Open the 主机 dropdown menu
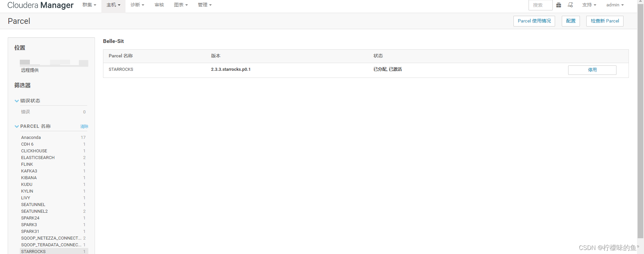Image resolution: width=644 pixels, height=254 pixels. [113, 5]
